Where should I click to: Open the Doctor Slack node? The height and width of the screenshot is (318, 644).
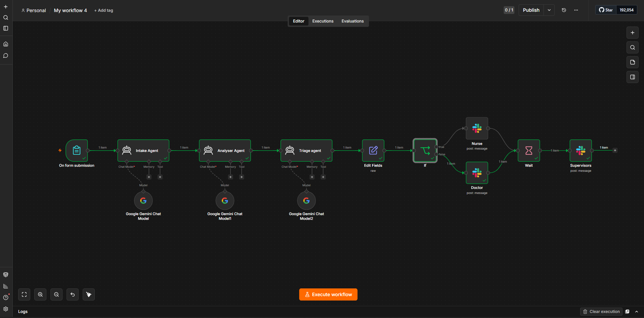click(x=477, y=173)
